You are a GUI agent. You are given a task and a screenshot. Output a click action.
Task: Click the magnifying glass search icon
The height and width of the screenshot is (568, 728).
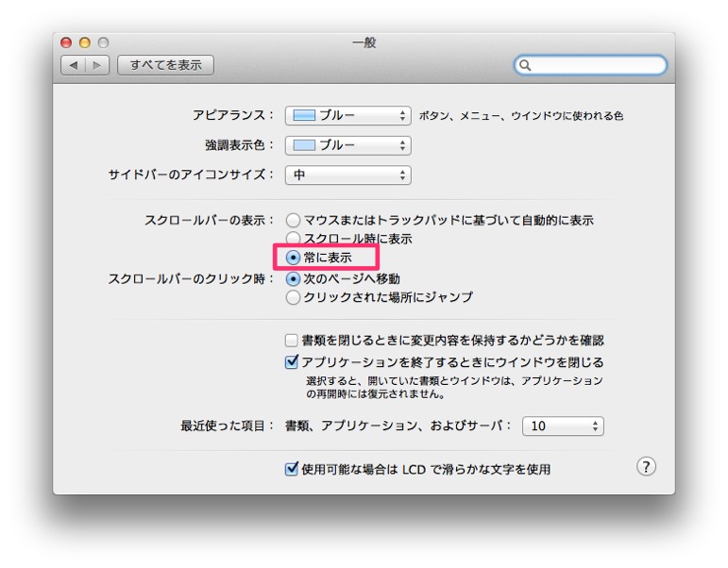coord(526,65)
